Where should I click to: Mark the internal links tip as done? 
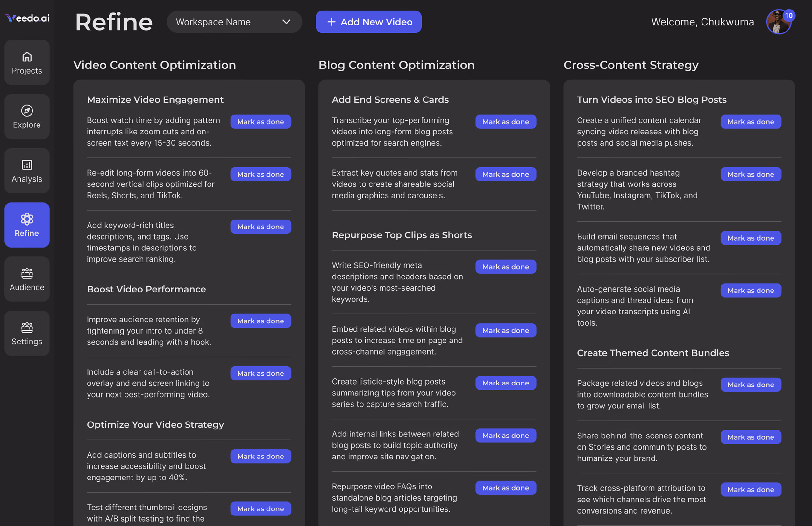point(506,436)
